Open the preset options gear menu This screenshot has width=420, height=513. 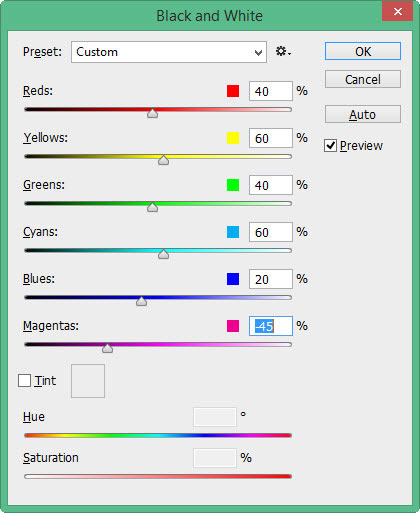click(x=283, y=52)
